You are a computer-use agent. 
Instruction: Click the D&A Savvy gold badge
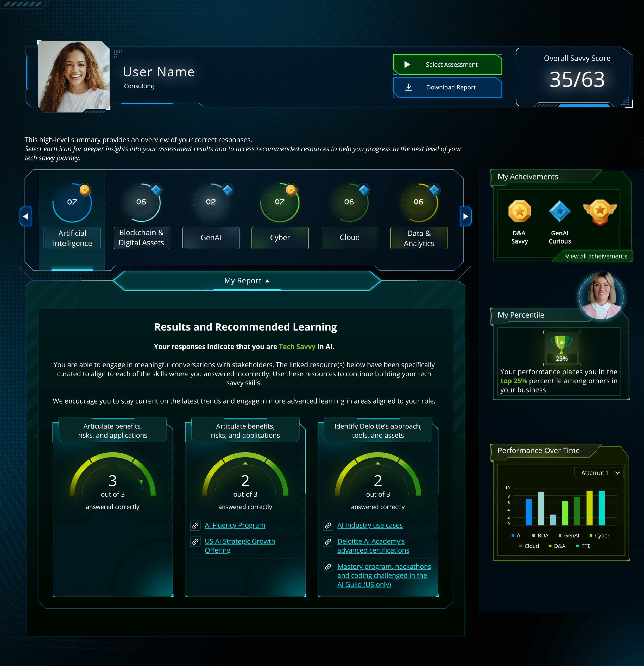519,211
